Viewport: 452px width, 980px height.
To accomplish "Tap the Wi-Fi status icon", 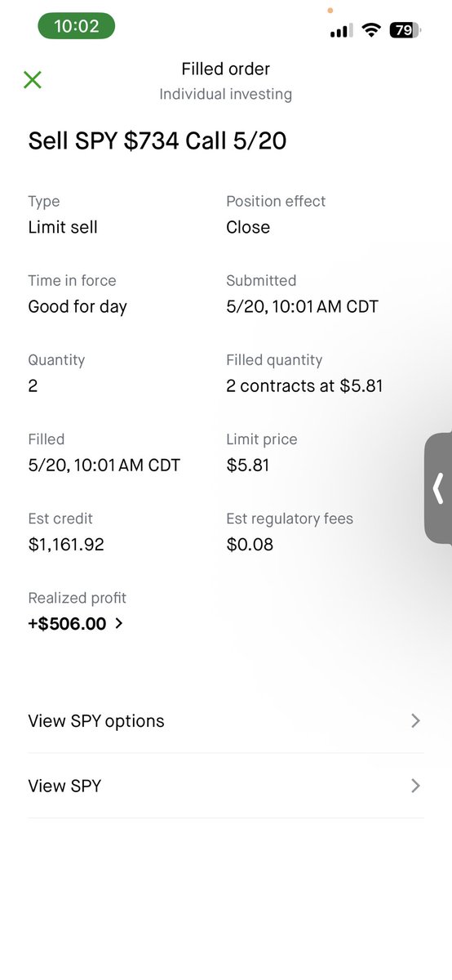I will [x=372, y=30].
